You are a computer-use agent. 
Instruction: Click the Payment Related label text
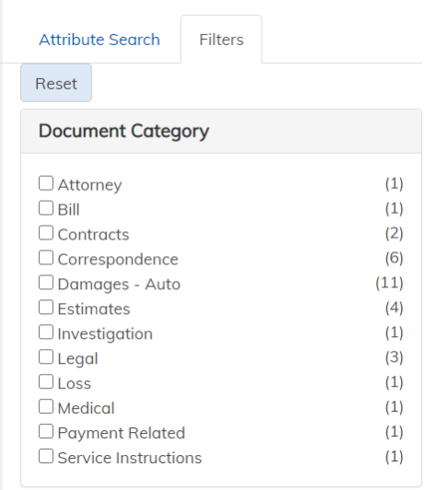[122, 433]
